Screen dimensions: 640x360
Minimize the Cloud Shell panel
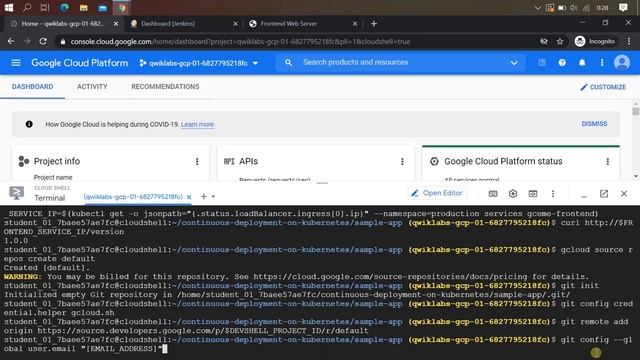point(584,196)
